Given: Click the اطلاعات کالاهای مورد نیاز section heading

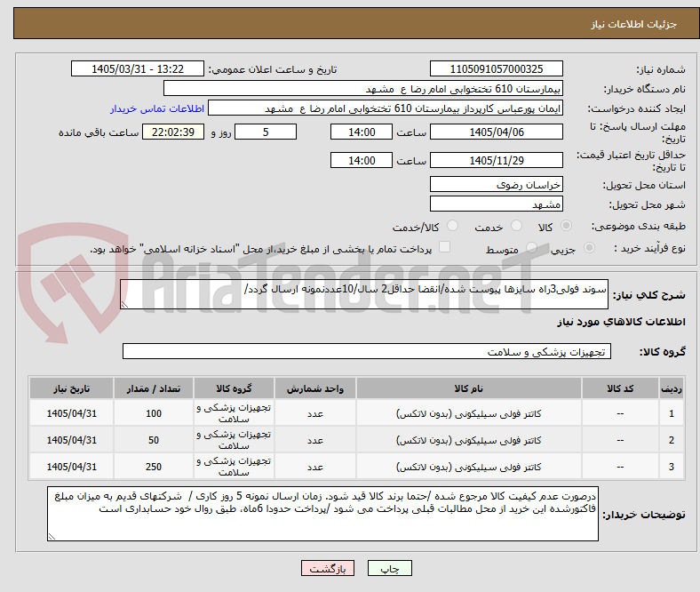Looking at the screenshot, I should 621,322.
